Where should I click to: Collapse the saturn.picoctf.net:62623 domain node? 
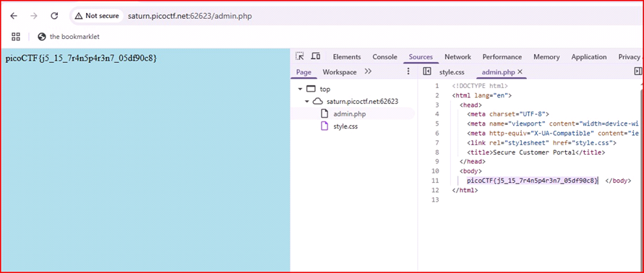pyautogui.click(x=306, y=101)
